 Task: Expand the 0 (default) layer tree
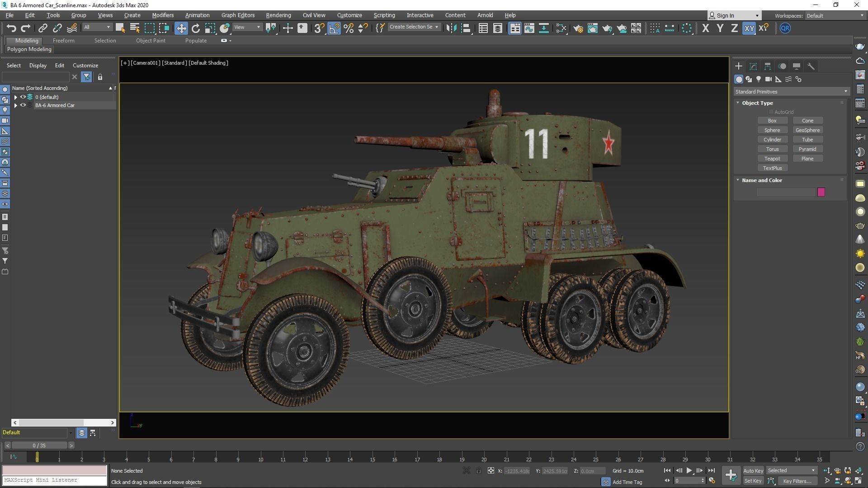pyautogui.click(x=16, y=97)
